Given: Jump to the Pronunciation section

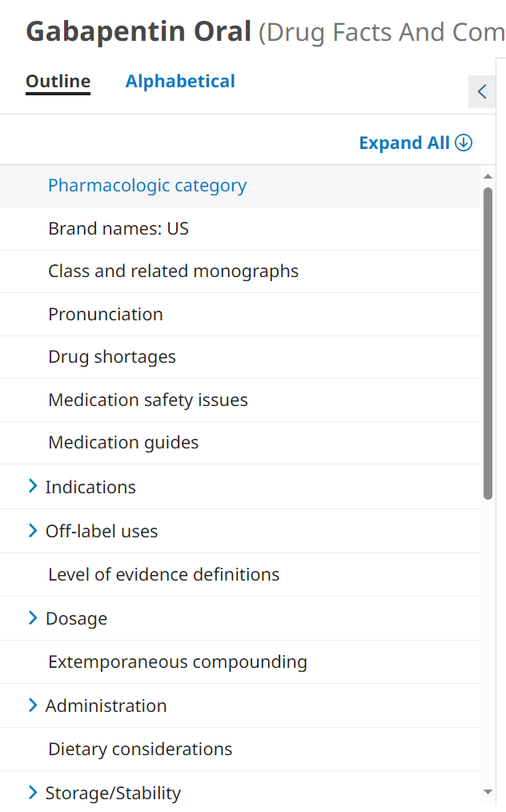Looking at the screenshot, I should (106, 315).
